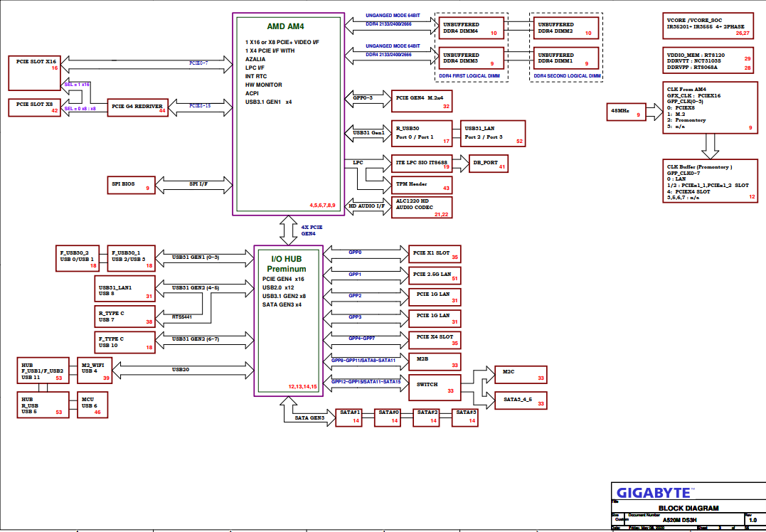This screenshot has height=532, width=766.
Task: Click the PCIE SLOT X16 block
Action: 35,73
